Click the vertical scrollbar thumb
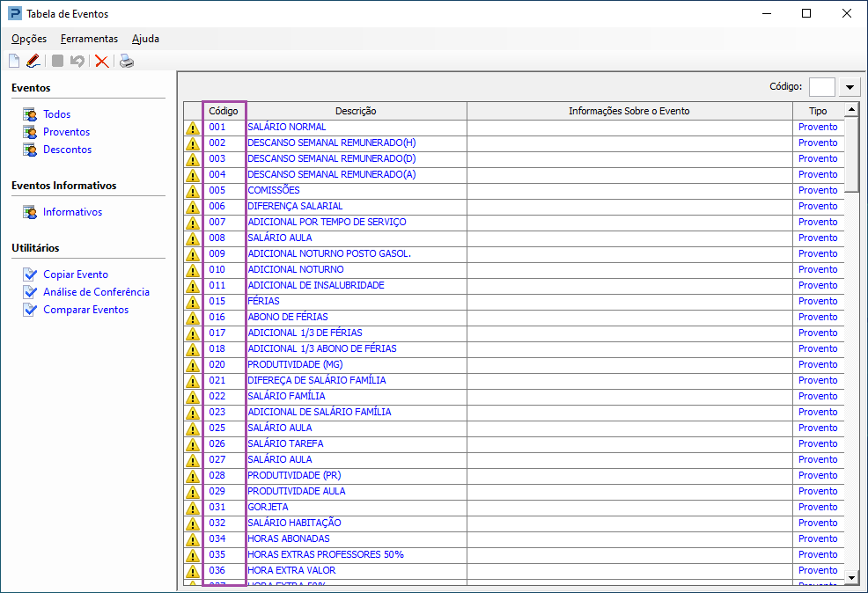868x593 pixels. coord(852,154)
